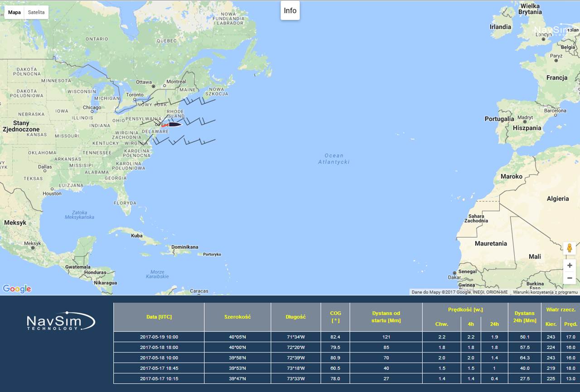Click latitude cell 40°05'N
Screen dimensions: 580x392
(237, 337)
